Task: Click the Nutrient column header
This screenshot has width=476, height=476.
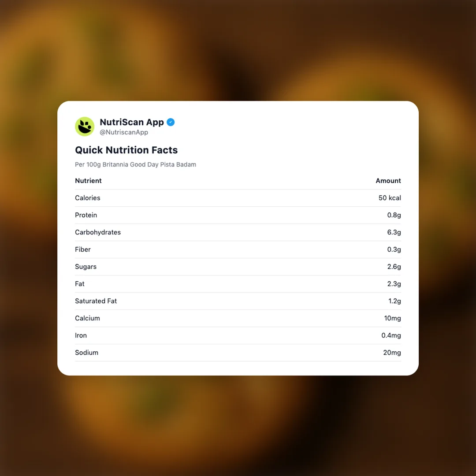Action: click(88, 181)
